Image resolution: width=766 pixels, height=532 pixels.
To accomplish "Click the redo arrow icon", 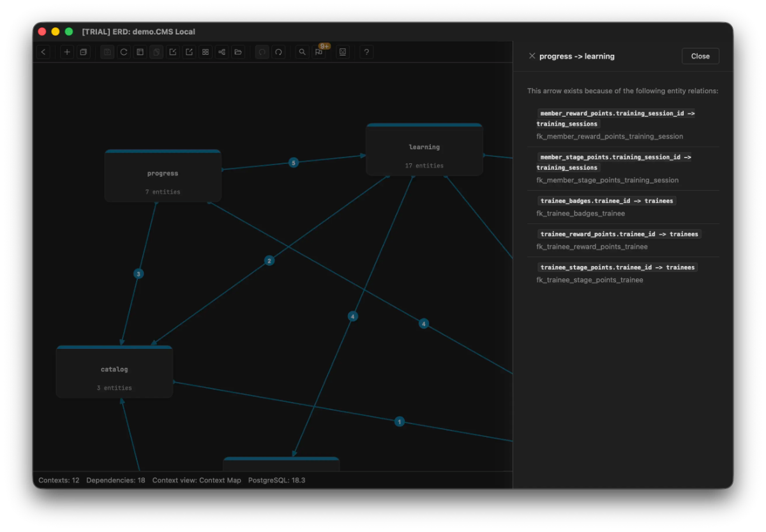I will [278, 52].
